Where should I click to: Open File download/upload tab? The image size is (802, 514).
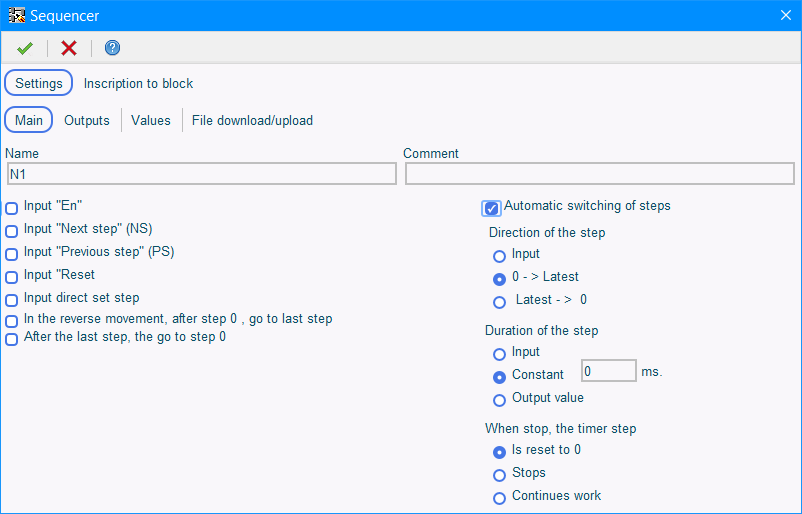point(252,120)
